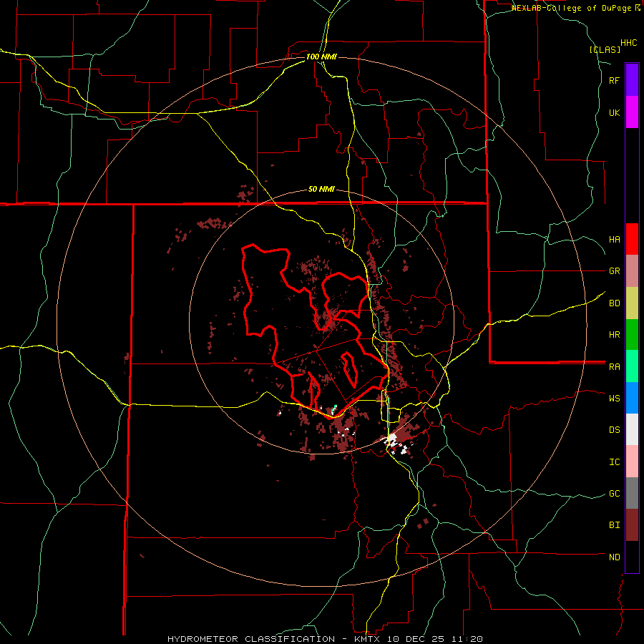Click the HA red legend swatch

click(x=632, y=239)
